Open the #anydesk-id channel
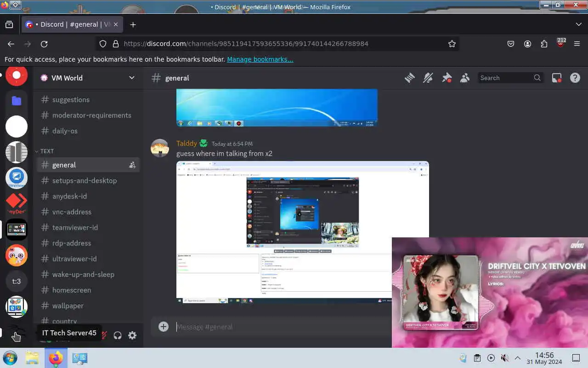The height and width of the screenshot is (368, 588). coord(88,196)
